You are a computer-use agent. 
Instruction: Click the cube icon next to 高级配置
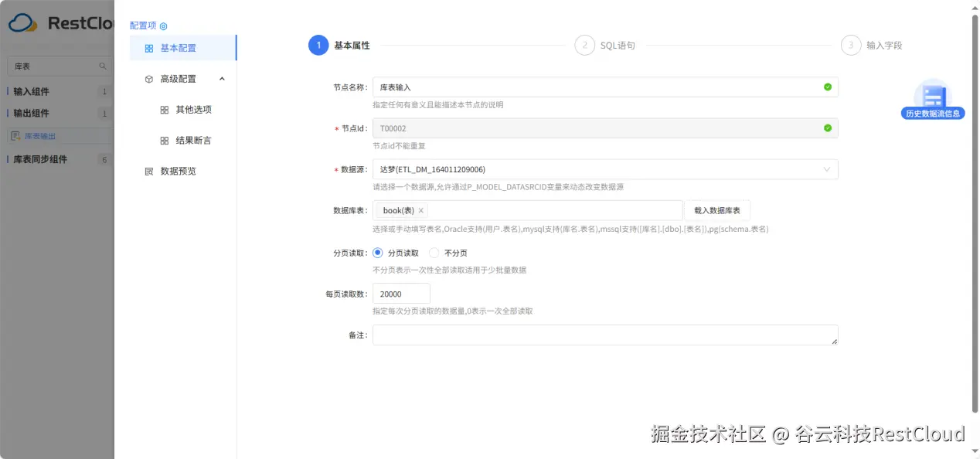click(x=148, y=78)
